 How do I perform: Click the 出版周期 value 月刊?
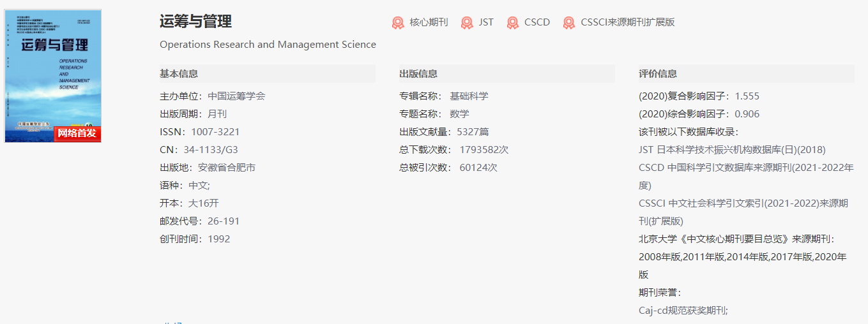click(217, 114)
